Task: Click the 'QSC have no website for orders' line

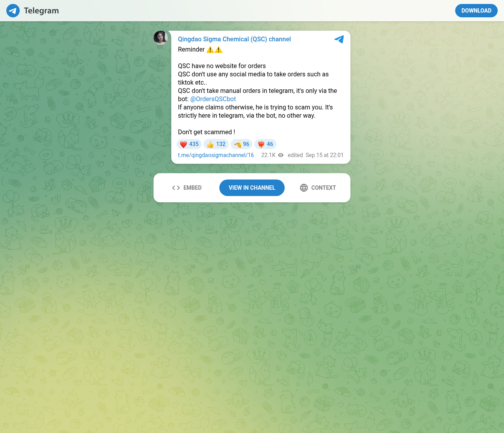Action: pyautogui.click(x=222, y=66)
